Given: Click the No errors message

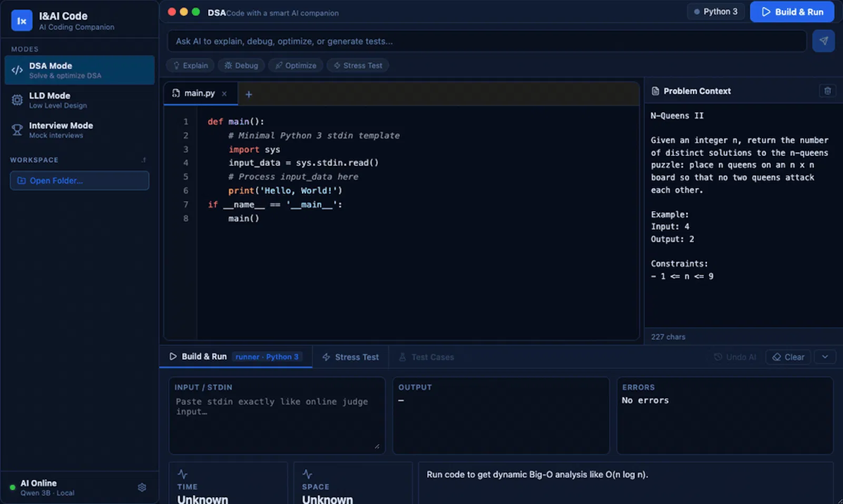Looking at the screenshot, I should (x=645, y=400).
